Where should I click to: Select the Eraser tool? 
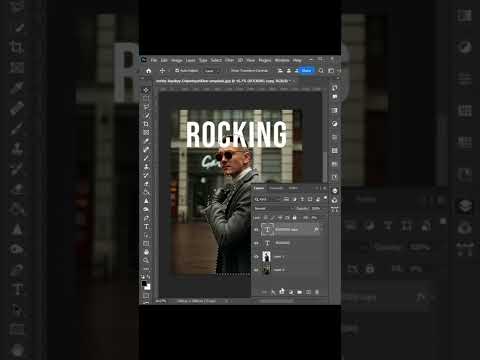tap(146, 184)
